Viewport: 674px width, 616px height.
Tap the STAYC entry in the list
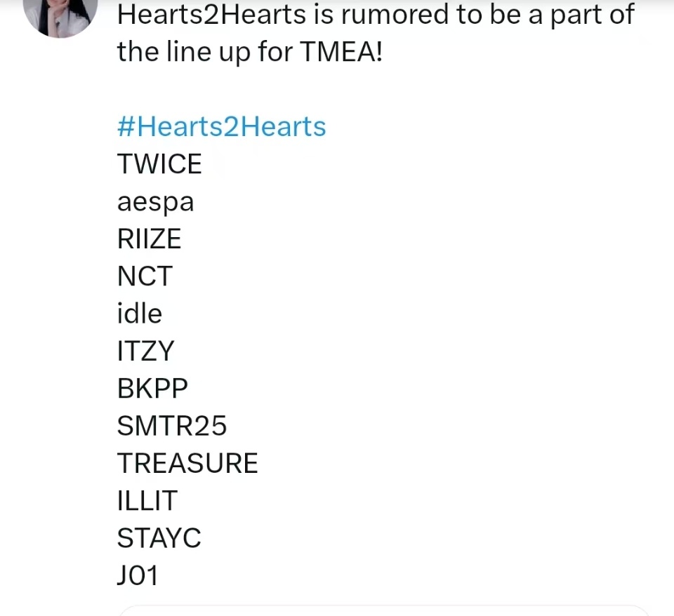point(159,538)
